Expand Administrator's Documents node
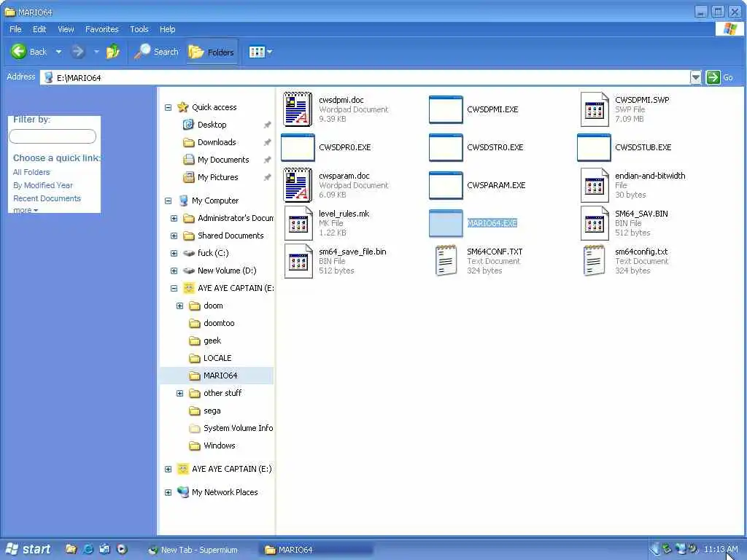Image resolution: width=747 pixels, height=560 pixels. tap(174, 219)
